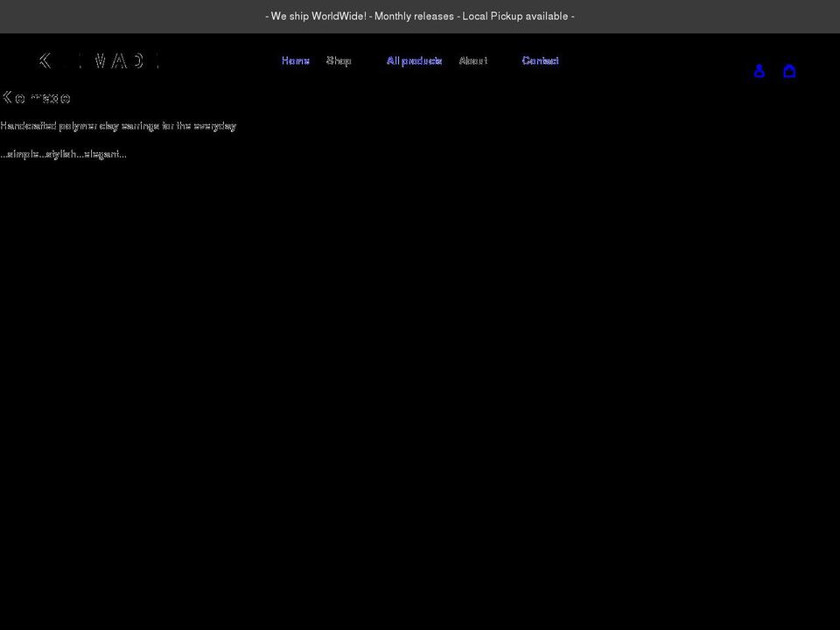Click the "simple...stylish...elegant" text line
Image resolution: width=840 pixels, height=630 pixels.
63,154
